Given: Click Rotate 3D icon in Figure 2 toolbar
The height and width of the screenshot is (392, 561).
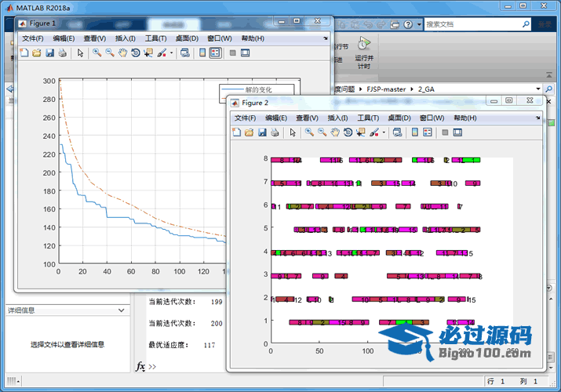Looking at the screenshot, I should tap(348, 132).
